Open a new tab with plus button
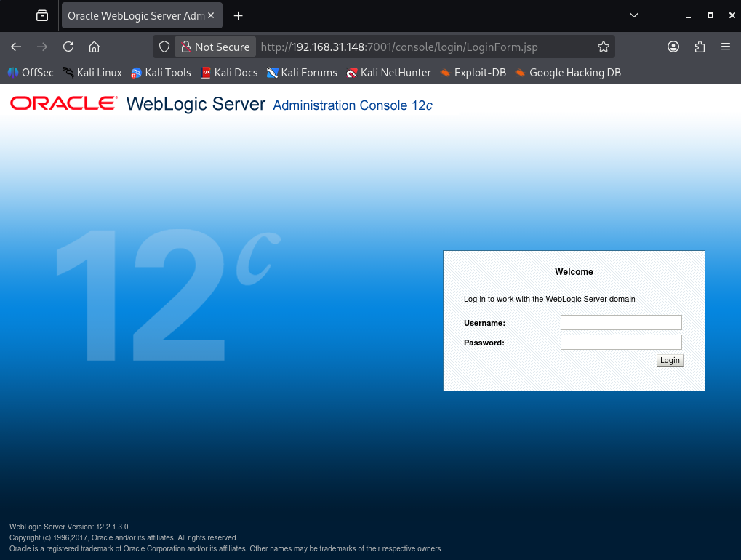Image resolution: width=741 pixels, height=560 pixels. [238, 15]
